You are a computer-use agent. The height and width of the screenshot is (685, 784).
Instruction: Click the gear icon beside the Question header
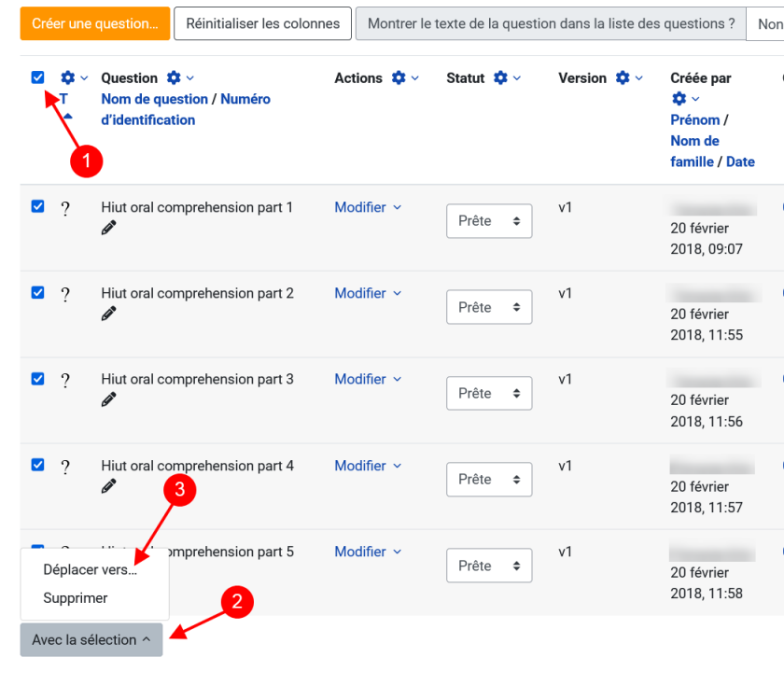point(174,78)
